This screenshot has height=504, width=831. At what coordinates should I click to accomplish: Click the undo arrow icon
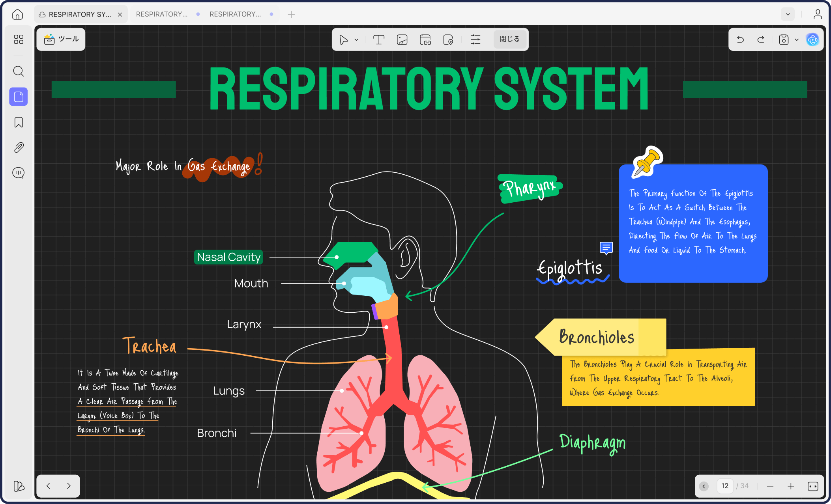point(740,39)
